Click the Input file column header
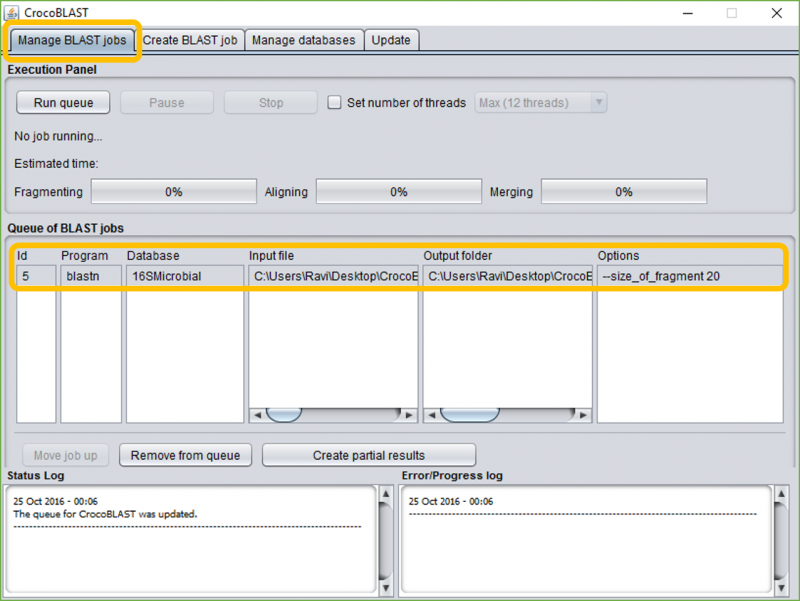800x601 pixels. [x=271, y=256]
